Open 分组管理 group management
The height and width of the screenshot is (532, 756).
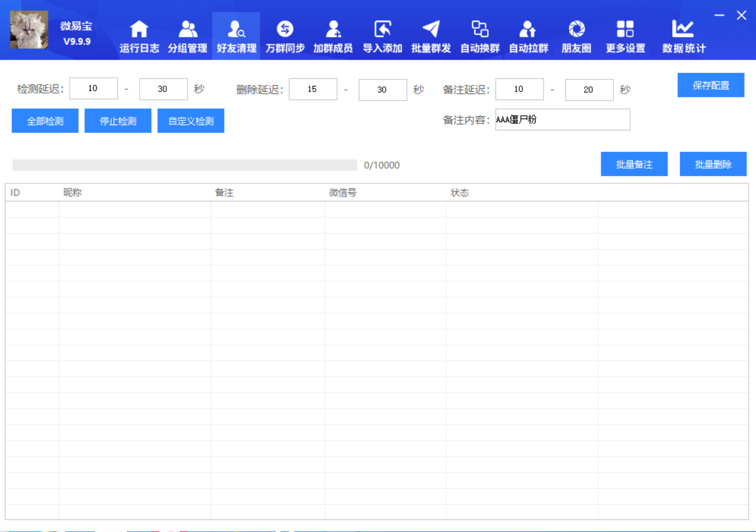pos(187,35)
